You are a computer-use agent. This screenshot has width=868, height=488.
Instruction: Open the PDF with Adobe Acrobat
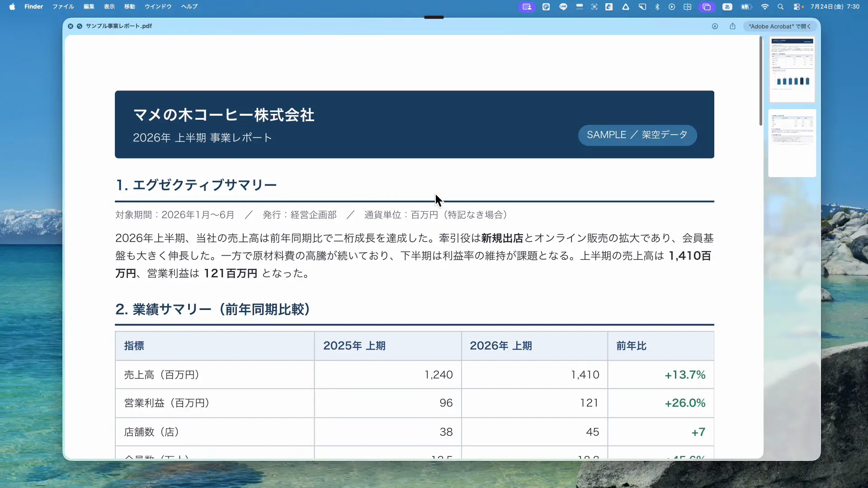779,26
